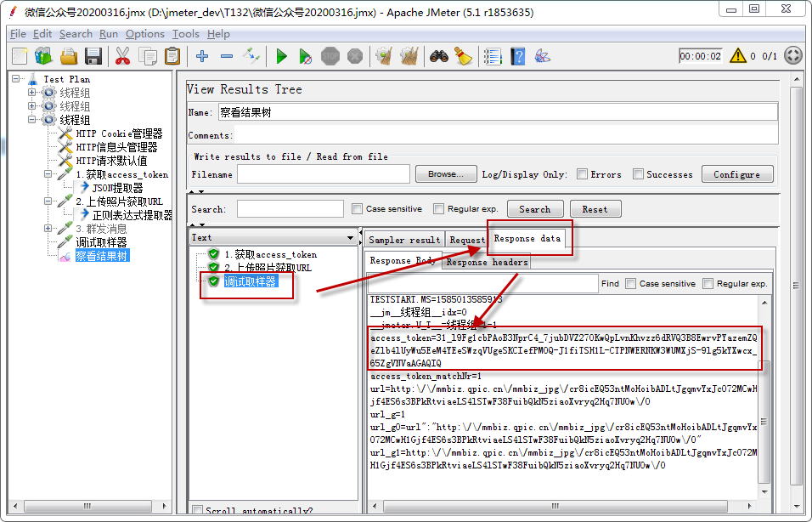Image resolution: width=812 pixels, height=522 pixels.
Task: Click the Reset button
Action: click(595, 209)
